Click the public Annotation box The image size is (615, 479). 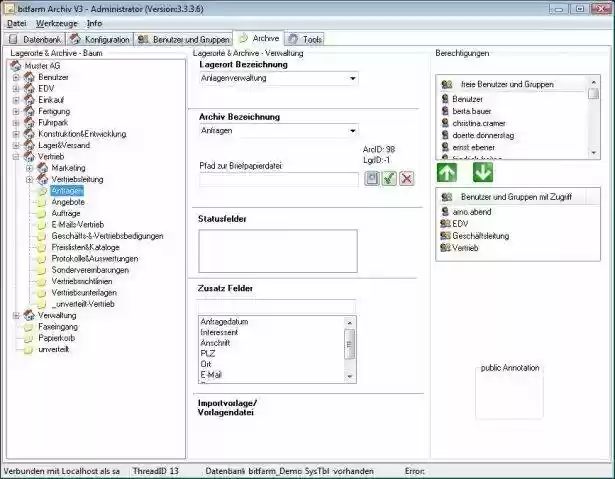509,393
